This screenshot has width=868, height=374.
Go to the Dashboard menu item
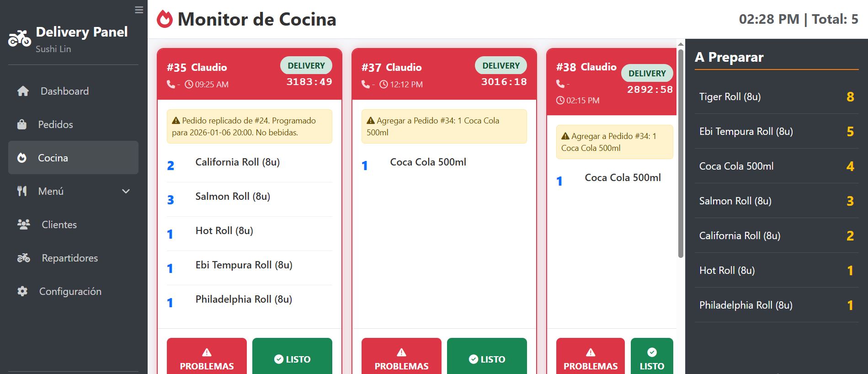(64, 91)
